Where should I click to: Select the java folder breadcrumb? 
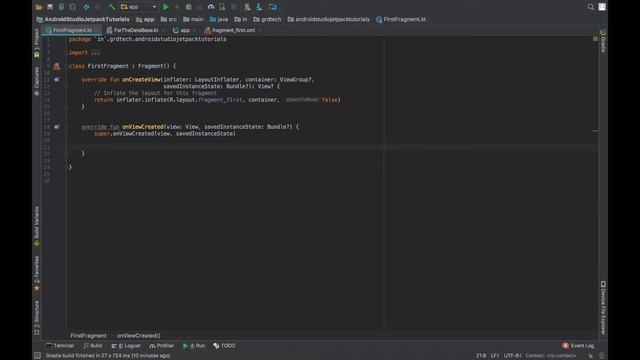click(x=219, y=19)
